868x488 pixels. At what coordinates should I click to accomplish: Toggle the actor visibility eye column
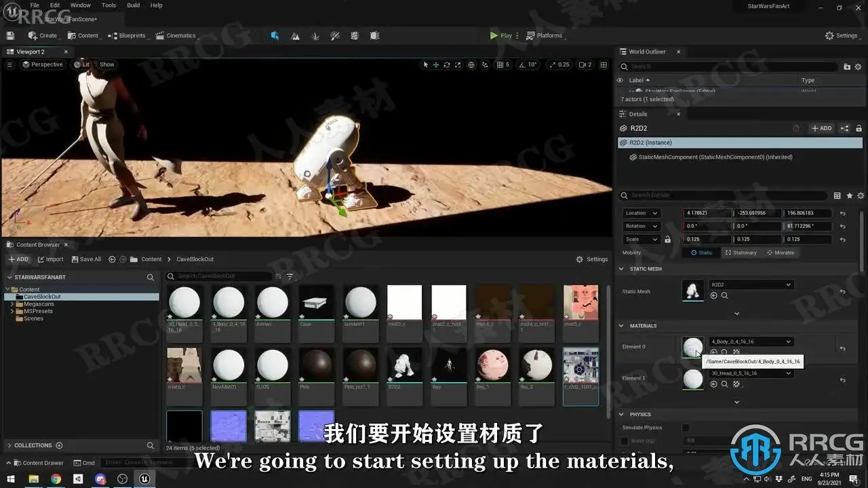(619, 80)
